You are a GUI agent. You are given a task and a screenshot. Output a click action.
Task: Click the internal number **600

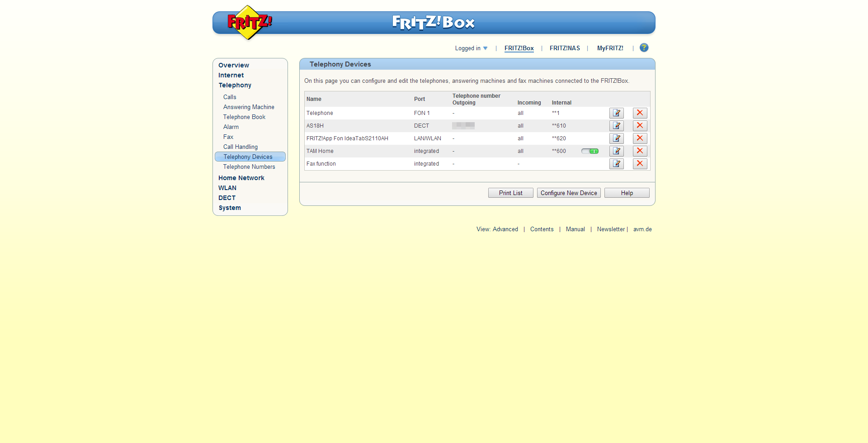[x=559, y=151]
